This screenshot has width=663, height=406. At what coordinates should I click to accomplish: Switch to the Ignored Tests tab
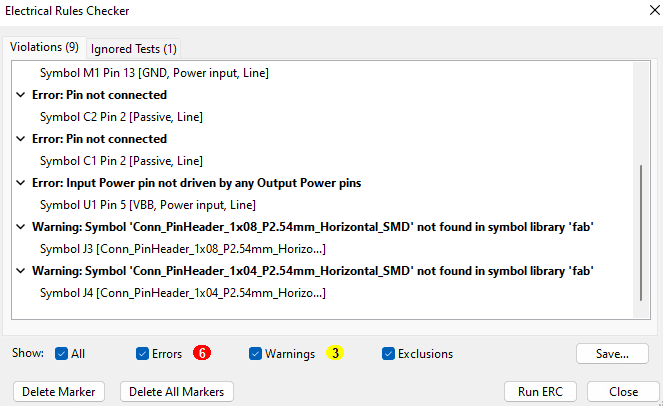pos(134,49)
